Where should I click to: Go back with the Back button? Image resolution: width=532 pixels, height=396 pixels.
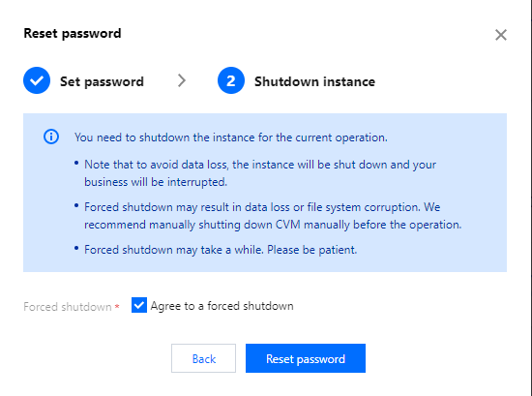(x=203, y=358)
